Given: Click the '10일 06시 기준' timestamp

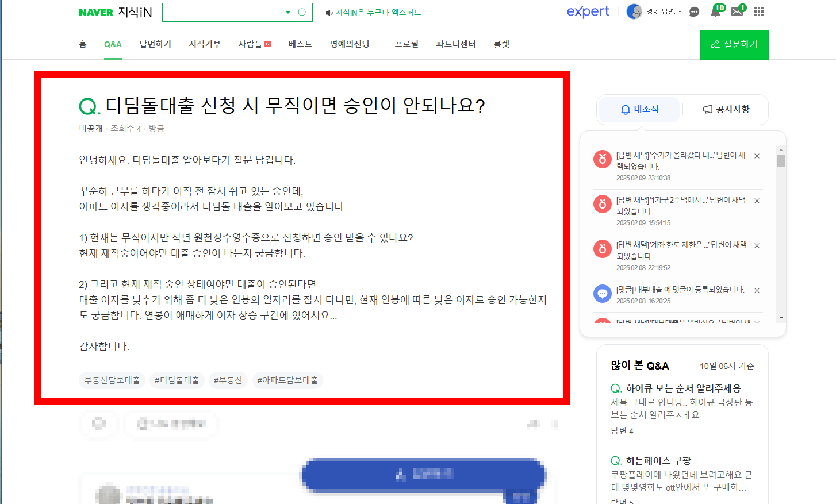Looking at the screenshot, I should (x=727, y=366).
